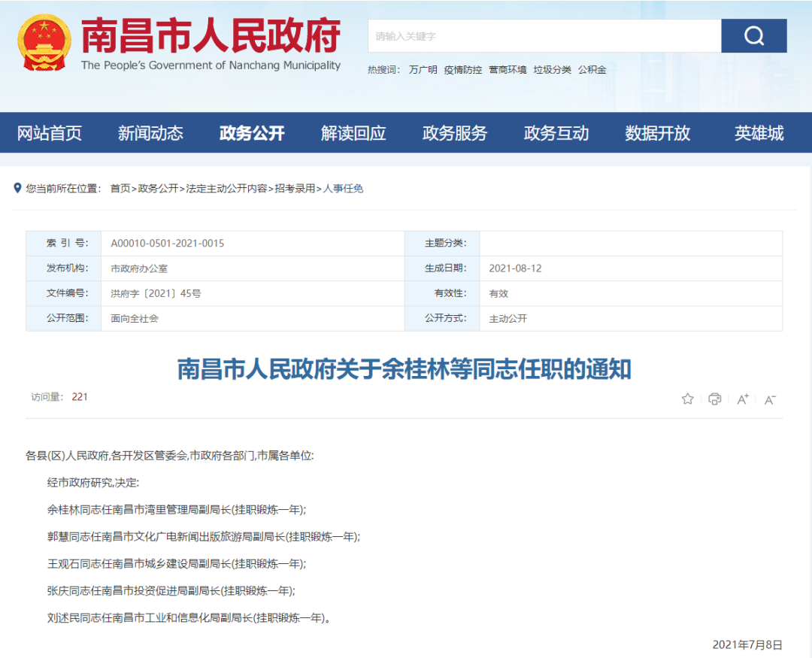
Task: Select 主动公开 disclosure method value
Action: click(x=508, y=318)
